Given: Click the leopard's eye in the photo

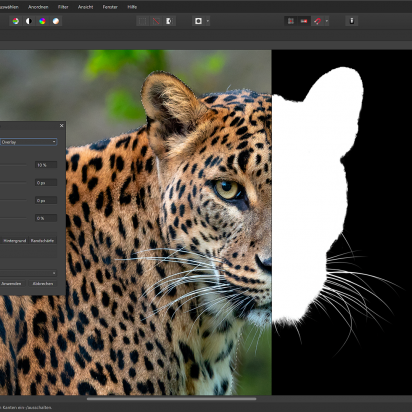Looking at the screenshot, I should 227,190.
